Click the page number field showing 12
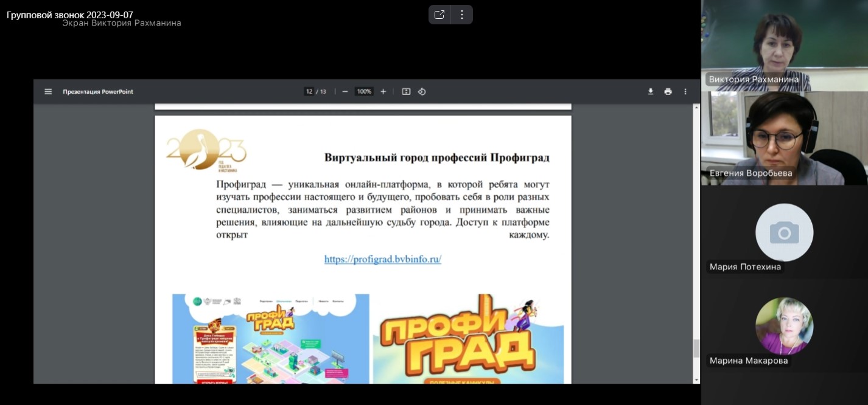This screenshot has height=405, width=868. [309, 92]
